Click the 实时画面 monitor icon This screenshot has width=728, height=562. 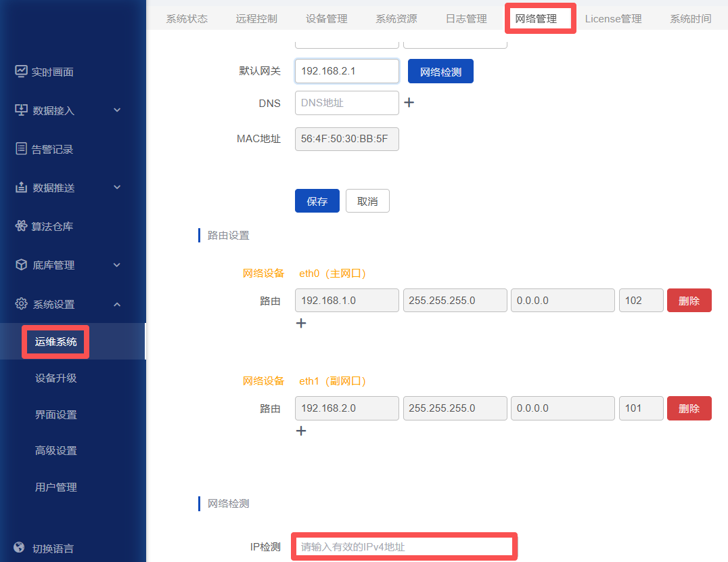(x=22, y=72)
